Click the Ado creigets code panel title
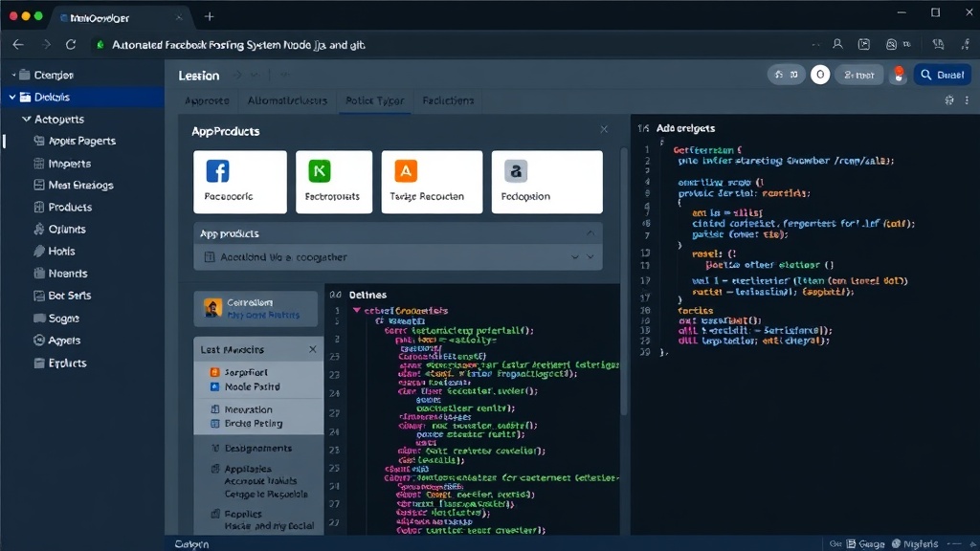 [x=685, y=128]
